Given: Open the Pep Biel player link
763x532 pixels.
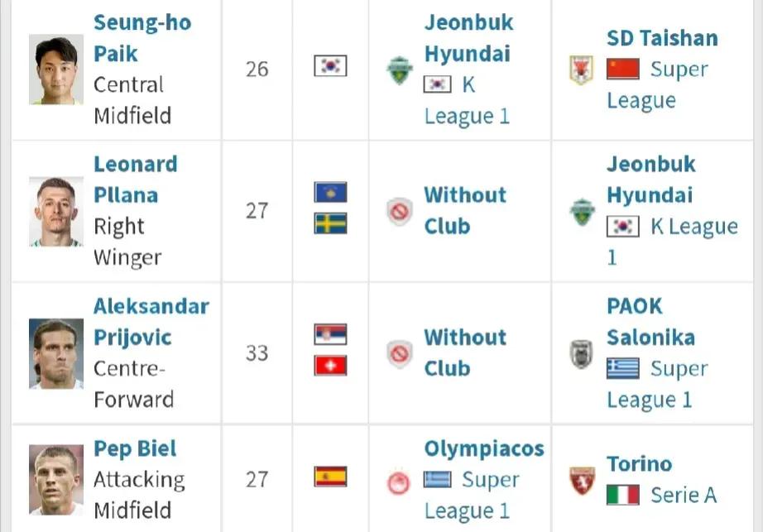Looking at the screenshot, I should point(135,448).
